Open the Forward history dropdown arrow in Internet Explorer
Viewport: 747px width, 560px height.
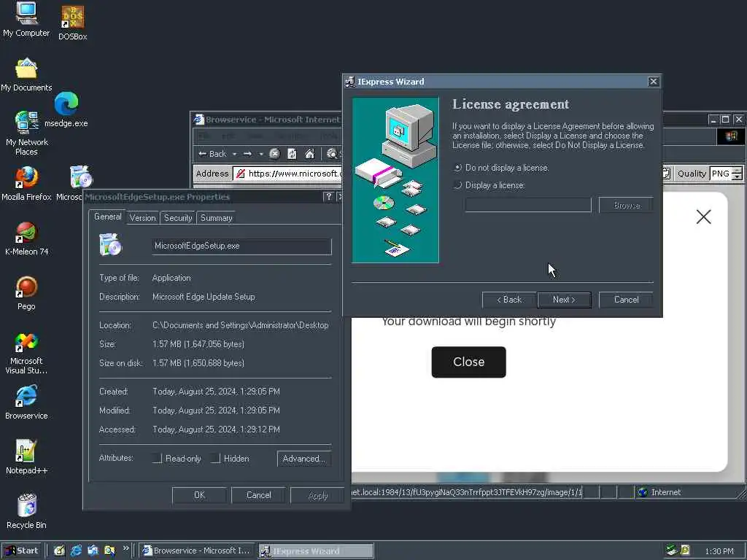(x=261, y=155)
